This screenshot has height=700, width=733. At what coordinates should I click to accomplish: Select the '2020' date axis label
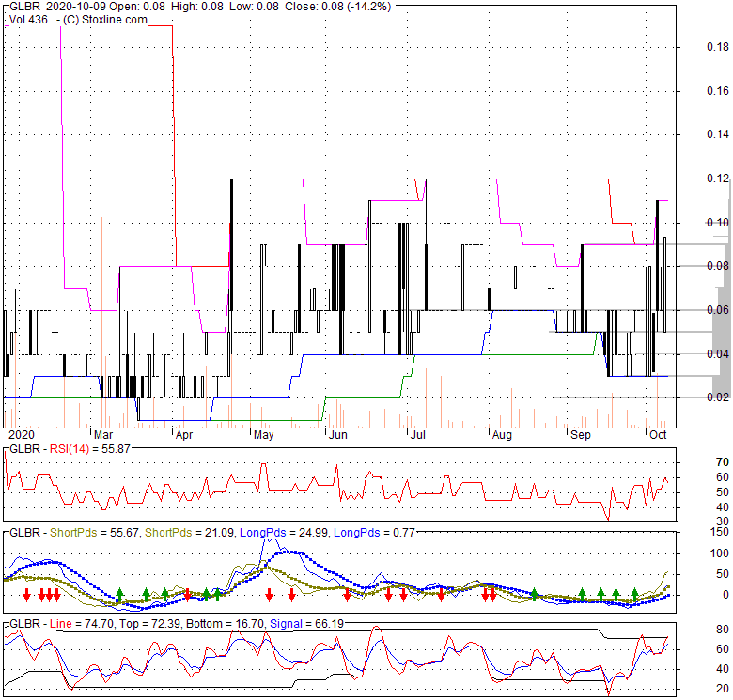(22, 435)
